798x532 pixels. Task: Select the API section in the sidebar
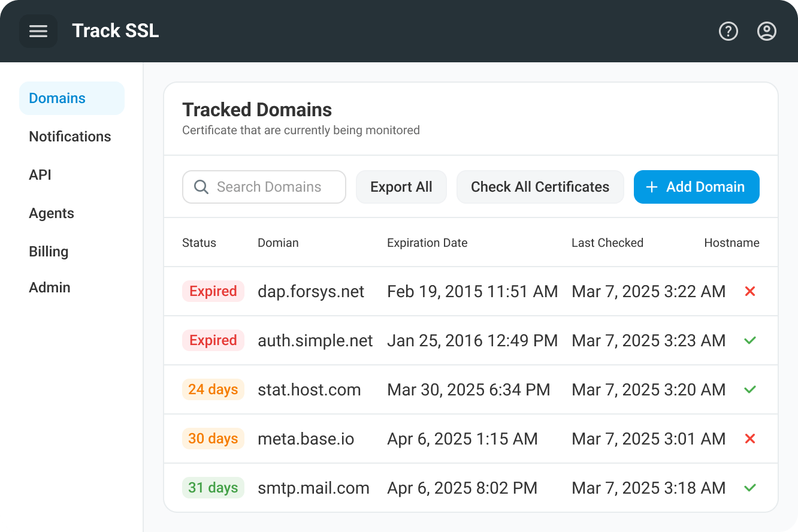coord(40,175)
